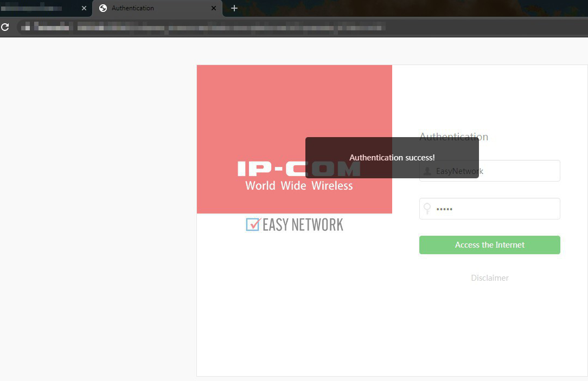Click the Easy Network checkmark logo icon

coord(253,224)
